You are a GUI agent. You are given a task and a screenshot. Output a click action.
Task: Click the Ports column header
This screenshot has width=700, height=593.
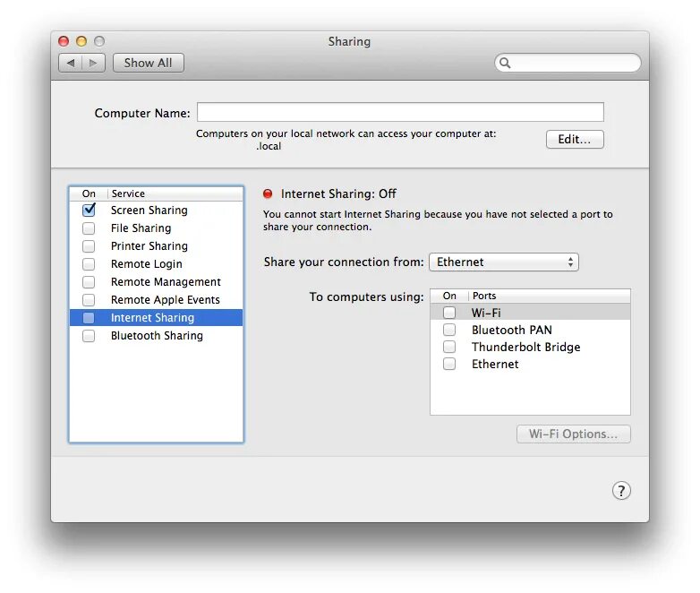[x=550, y=296]
